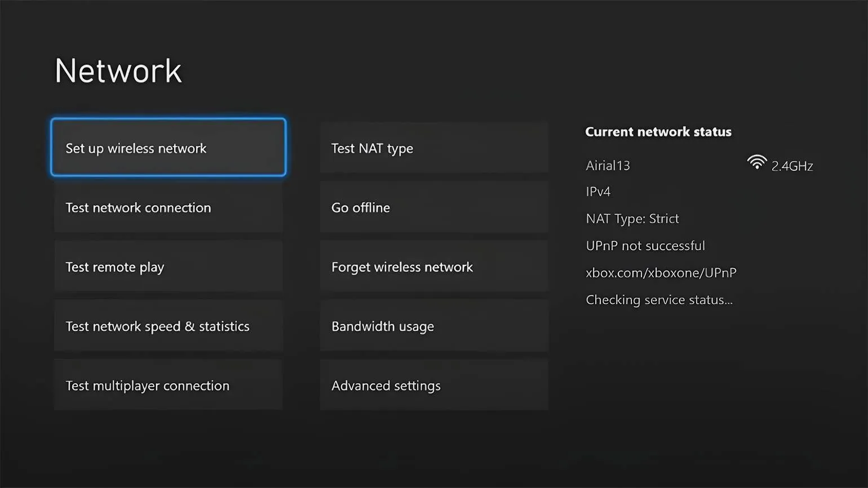This screenshot has width=868, height=488.
Task: Click the xbox.com/xboxone/UPnP link
Action: point(661,273)
